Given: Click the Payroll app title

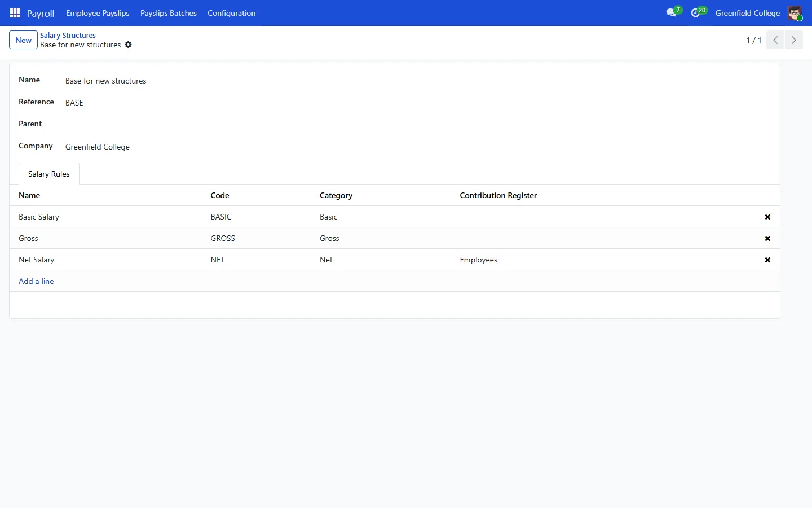Looking at the screenshot, I should pyautogui.click(x=41, y=13).
